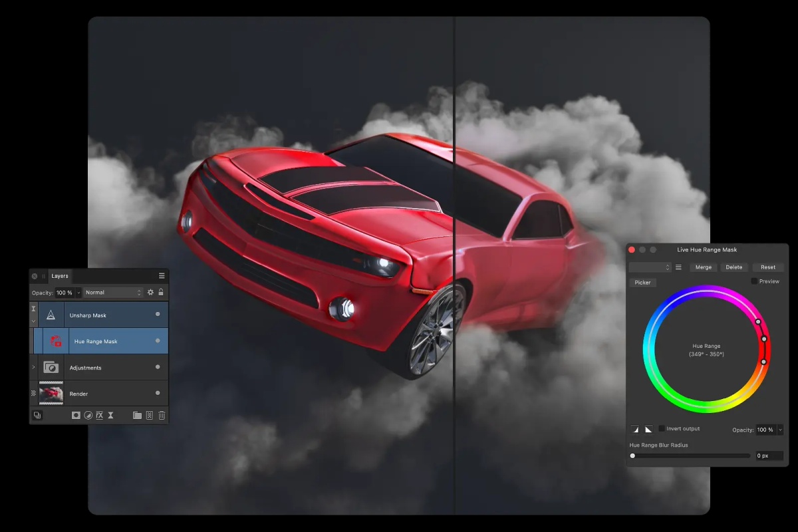Image resolution: width=798 pixels, height=532 pixels.
Task: Click the Live Filters hourglass footer icon
Action: (110, 416)
